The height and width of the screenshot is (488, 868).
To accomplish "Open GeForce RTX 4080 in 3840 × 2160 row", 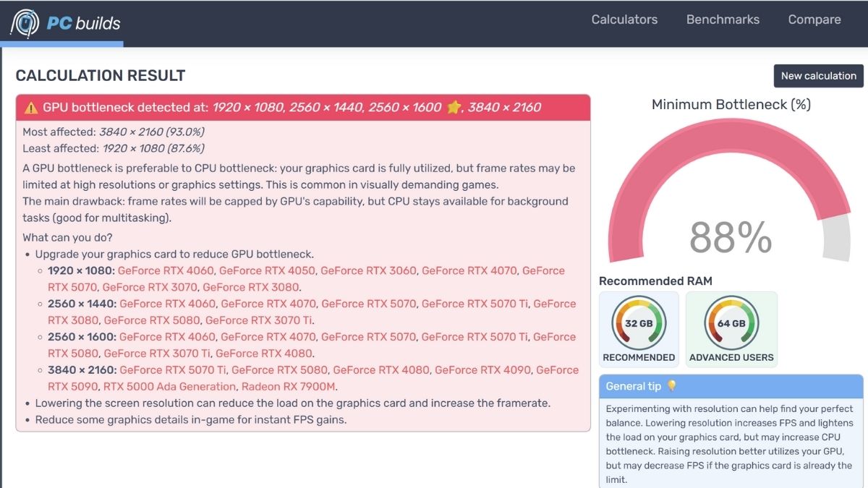I will (381, 370).
